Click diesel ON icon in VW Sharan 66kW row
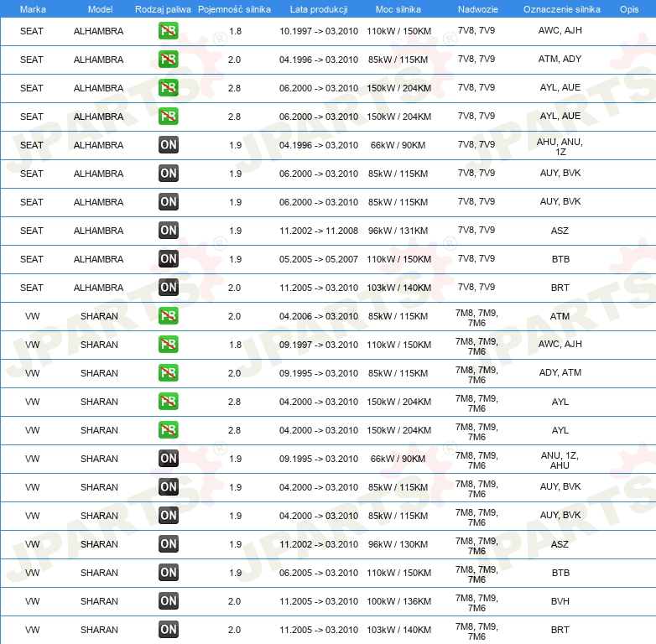 [168, 459]
